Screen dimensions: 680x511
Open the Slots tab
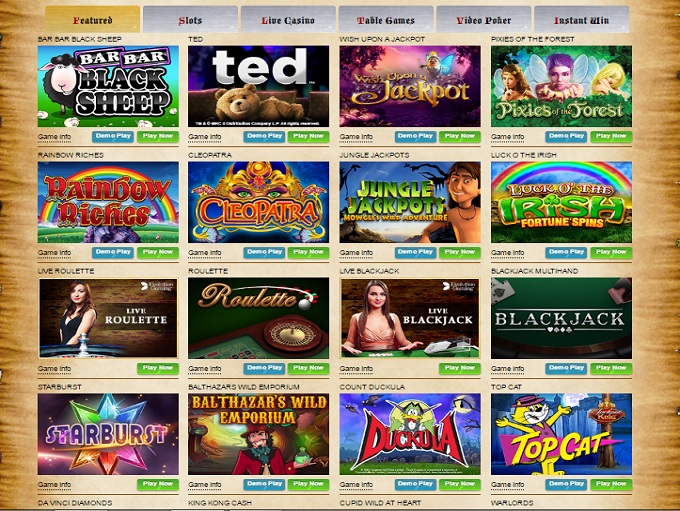click(x=190, y=20)
